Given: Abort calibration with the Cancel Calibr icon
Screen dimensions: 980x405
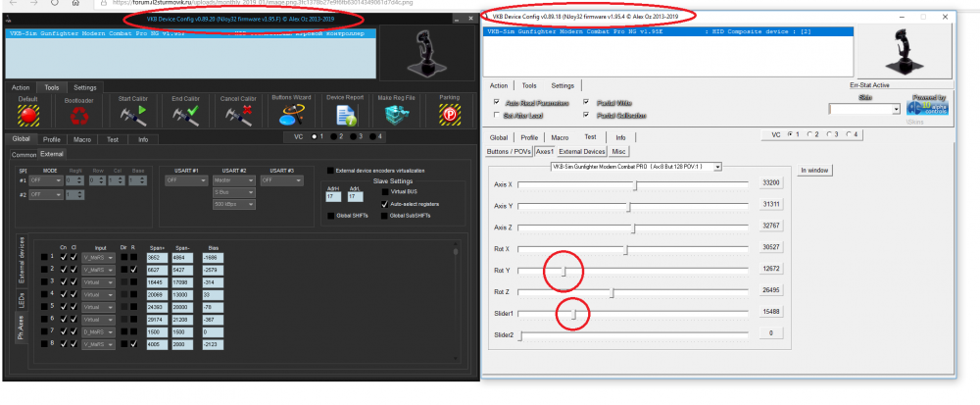Looking at the screenshot, I should point(238,116).
